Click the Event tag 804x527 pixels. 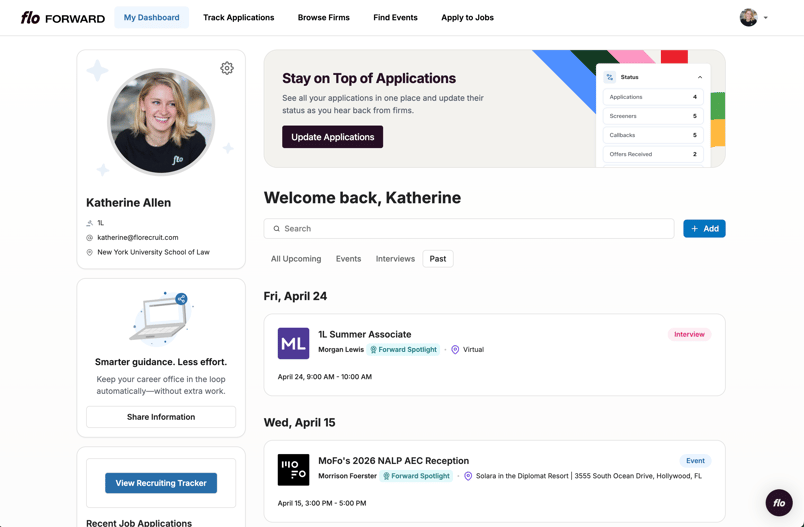click(x=695, y=461)
